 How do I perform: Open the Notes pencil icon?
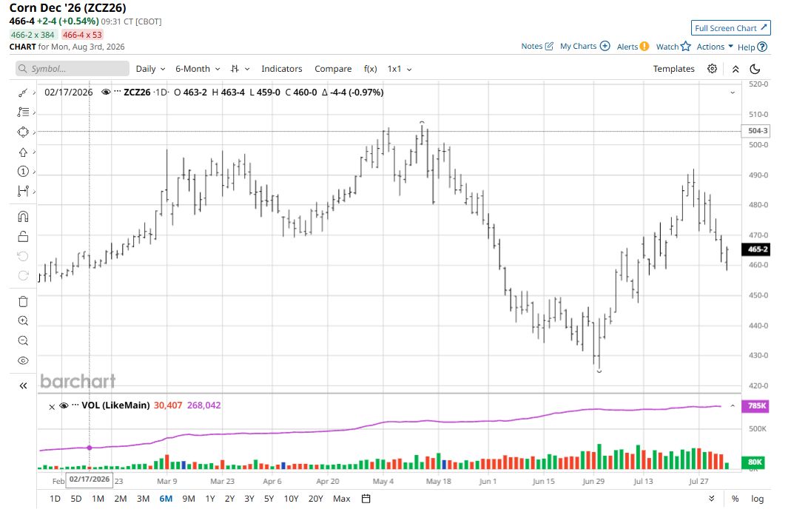pyautogui.click(x=549, y=46)
